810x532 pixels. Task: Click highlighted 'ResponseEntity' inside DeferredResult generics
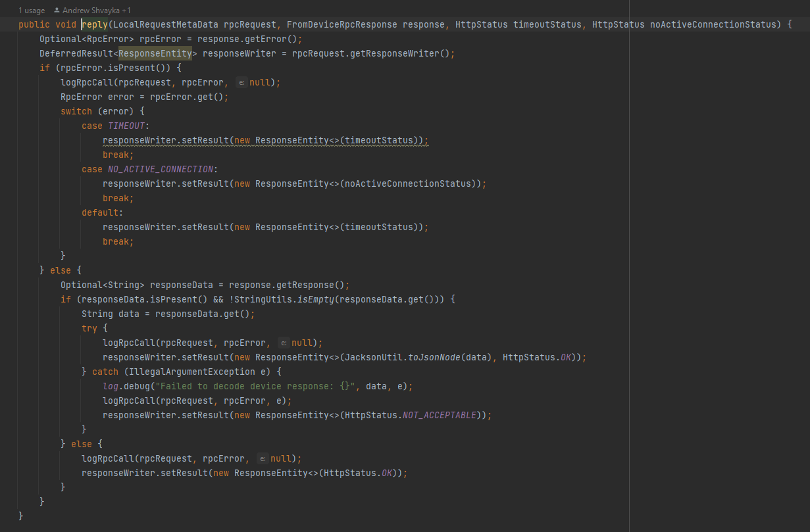155,53
